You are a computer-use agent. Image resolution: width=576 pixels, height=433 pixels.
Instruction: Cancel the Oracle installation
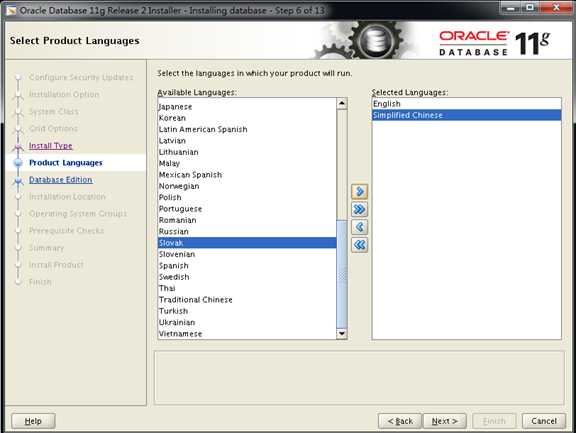[544, 421]
